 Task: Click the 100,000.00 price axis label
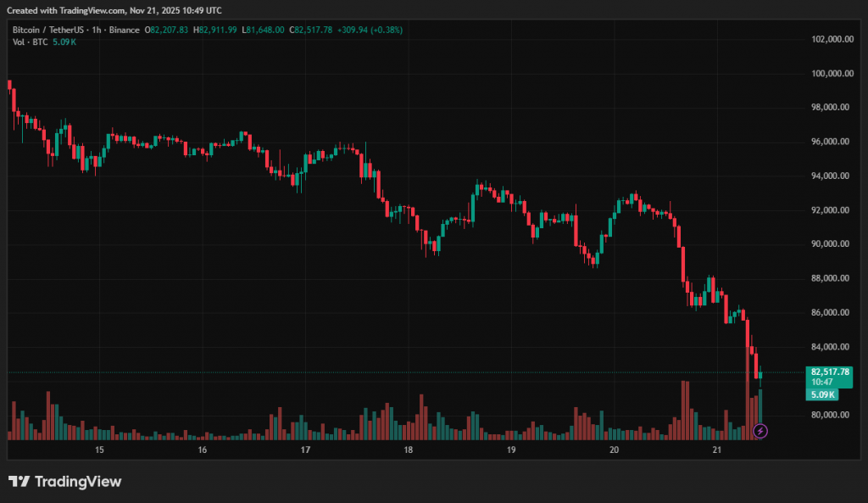[x=831, y=73]
